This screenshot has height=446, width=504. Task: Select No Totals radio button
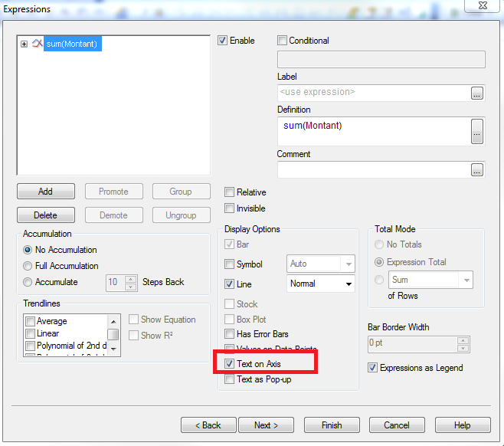[379, 244]
